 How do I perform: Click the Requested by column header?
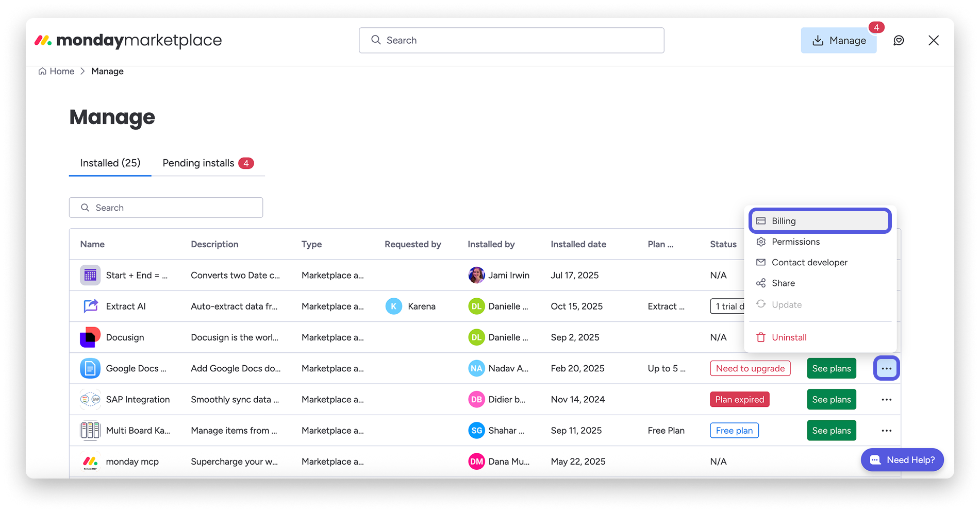point(413,244)
